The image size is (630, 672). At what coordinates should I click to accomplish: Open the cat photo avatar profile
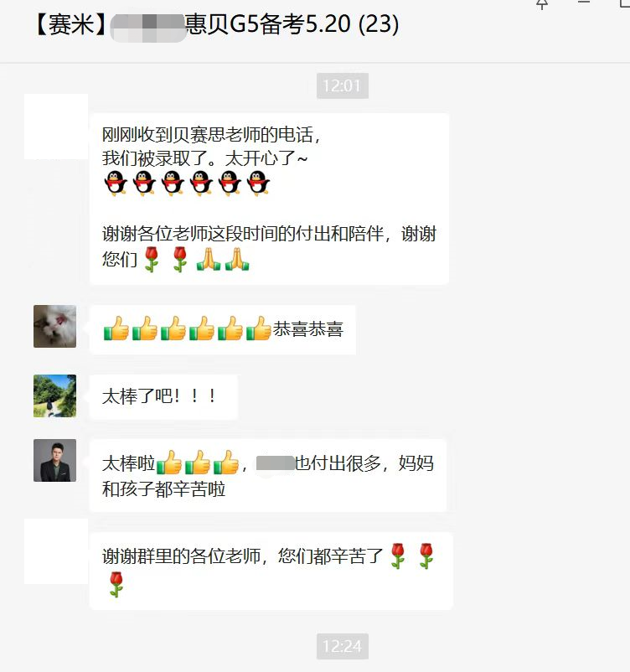pos(54,326)
